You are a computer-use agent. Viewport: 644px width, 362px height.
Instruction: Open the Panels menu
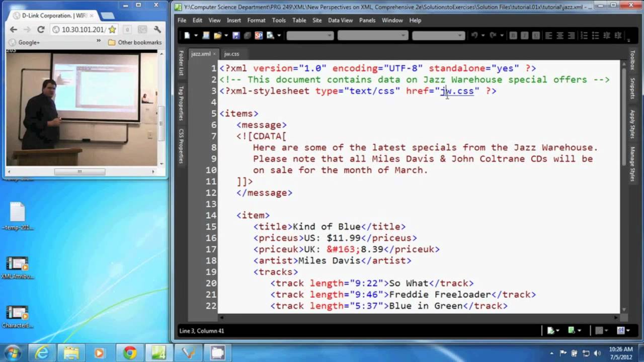pyautogui.click(x=367, y=20)
